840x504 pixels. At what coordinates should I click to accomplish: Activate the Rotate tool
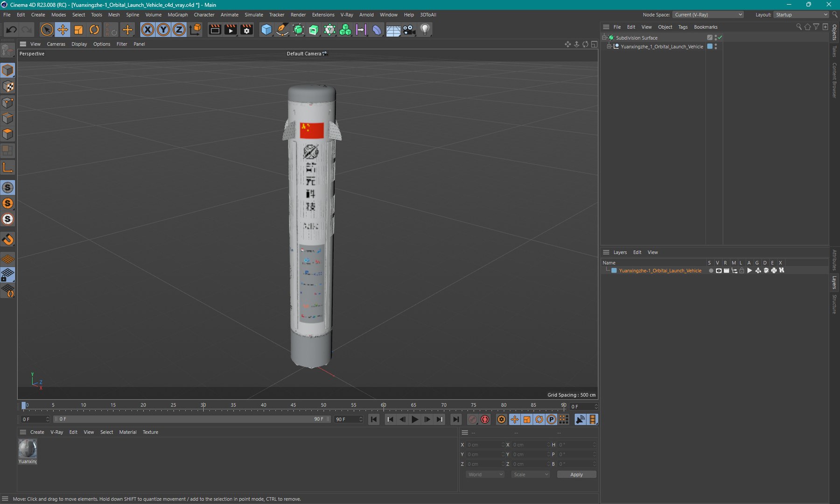coord(94,30)
